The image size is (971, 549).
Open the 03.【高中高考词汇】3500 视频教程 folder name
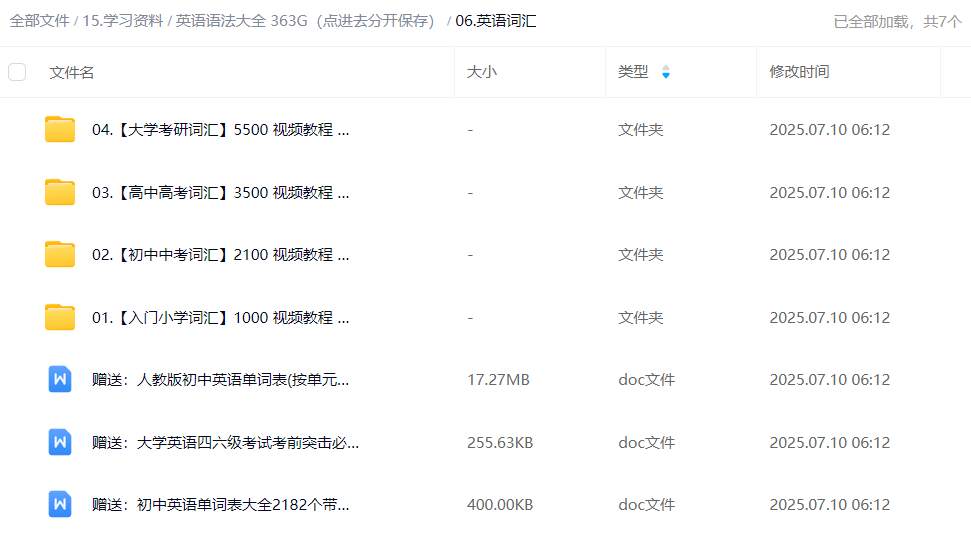pos(220,192)
